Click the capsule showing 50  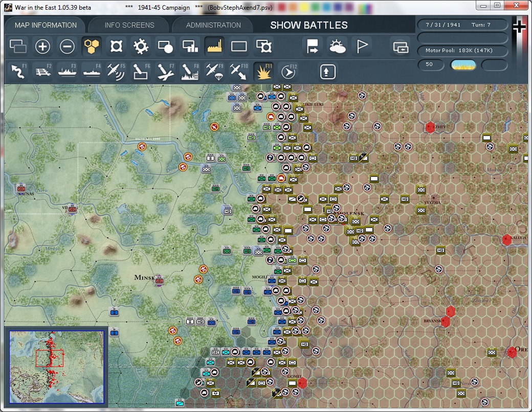coord(431,64)
